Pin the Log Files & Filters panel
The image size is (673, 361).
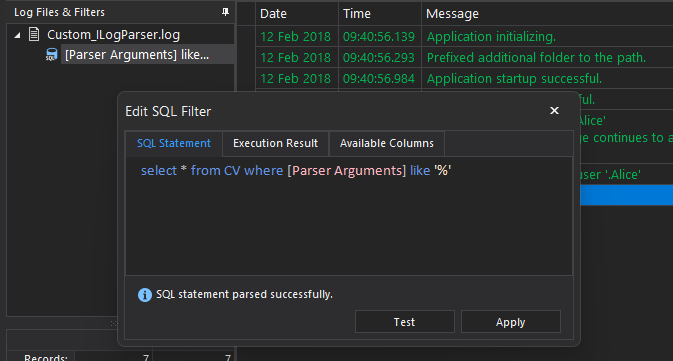pos(225,12)
